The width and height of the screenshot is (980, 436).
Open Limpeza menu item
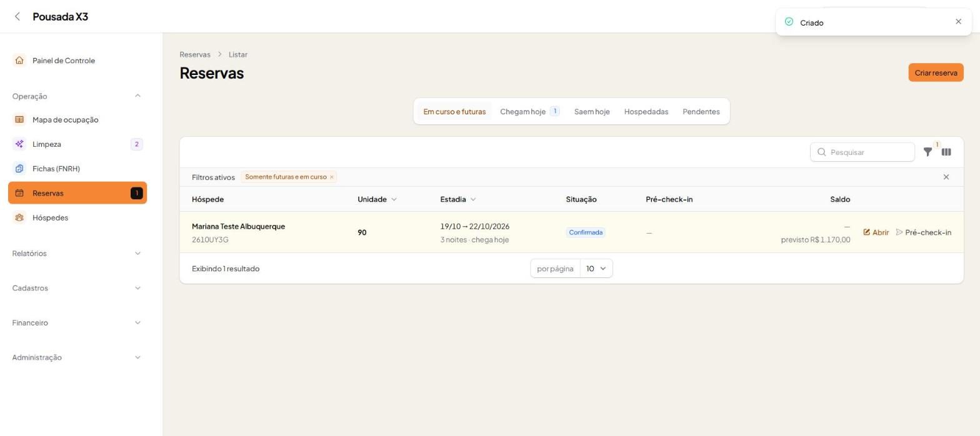tap(77, 144)
